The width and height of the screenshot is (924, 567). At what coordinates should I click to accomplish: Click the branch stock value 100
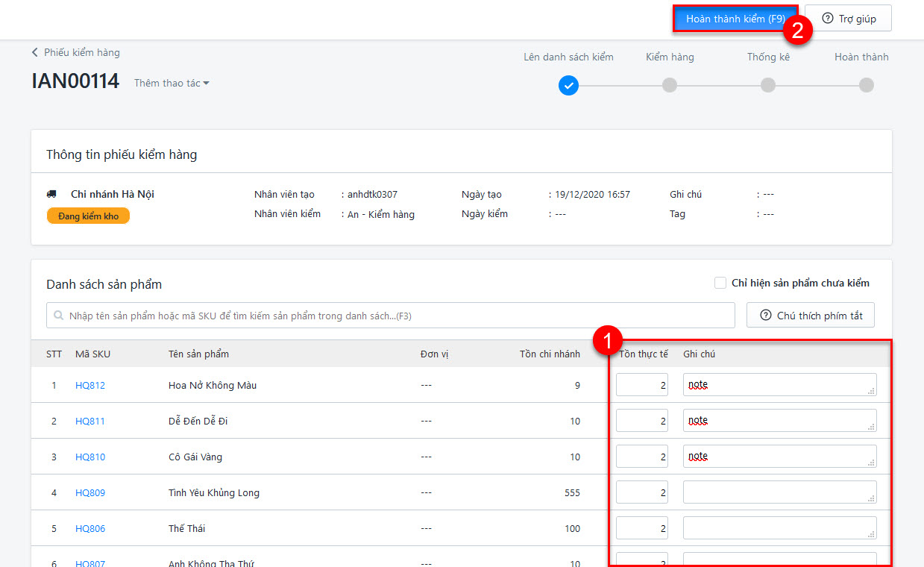coord(572,529)
